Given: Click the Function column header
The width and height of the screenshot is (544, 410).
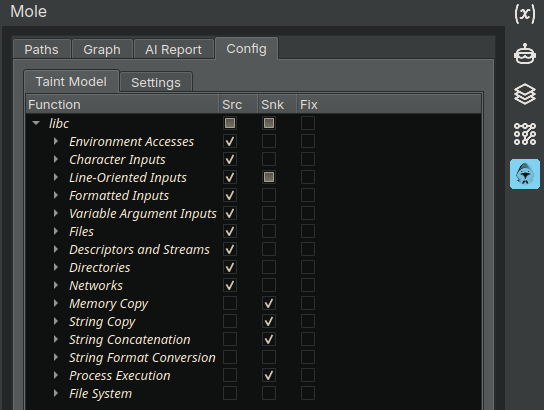Looking at the screenshot, I should [x=122, y=104].
